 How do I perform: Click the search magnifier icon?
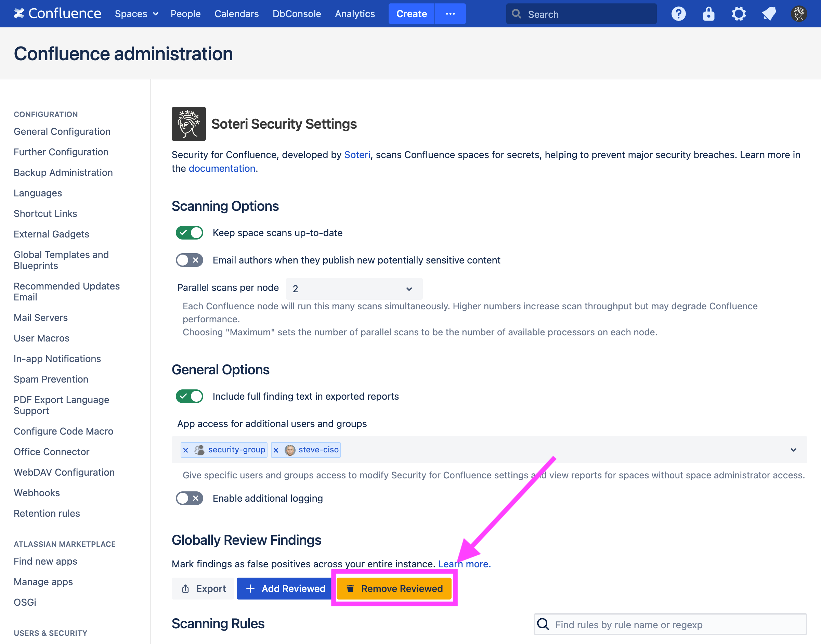click(517, 14)
